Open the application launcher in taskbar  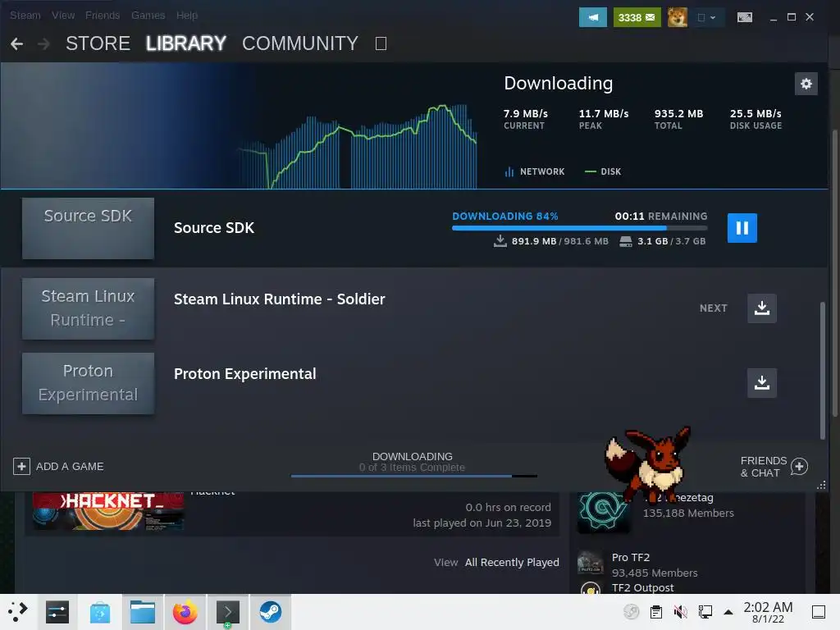pos(18,612)
